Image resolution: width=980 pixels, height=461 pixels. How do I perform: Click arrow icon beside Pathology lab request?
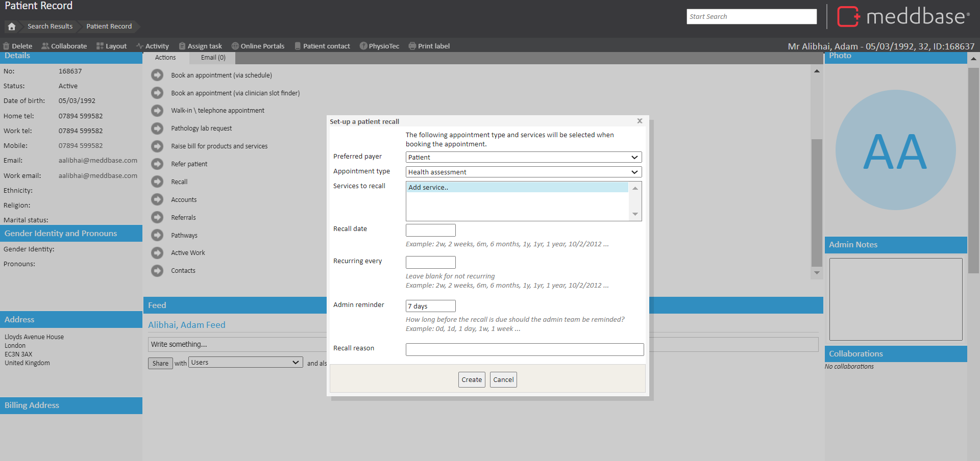tap(157, 129)
